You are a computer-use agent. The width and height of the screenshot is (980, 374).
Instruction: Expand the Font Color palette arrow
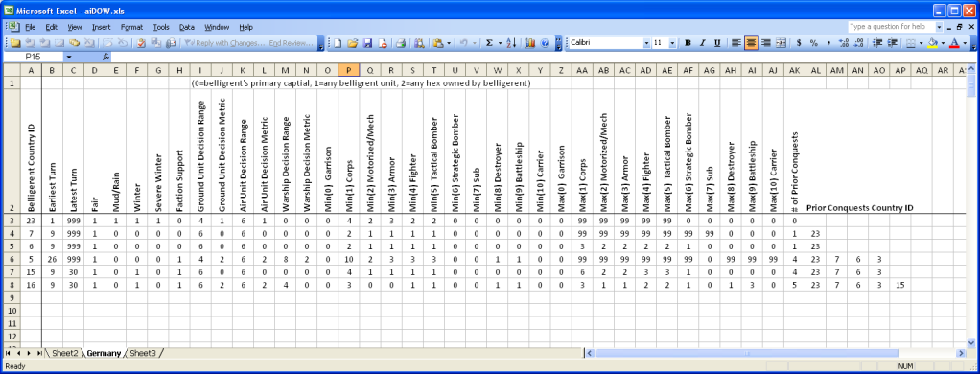[965, 43]
